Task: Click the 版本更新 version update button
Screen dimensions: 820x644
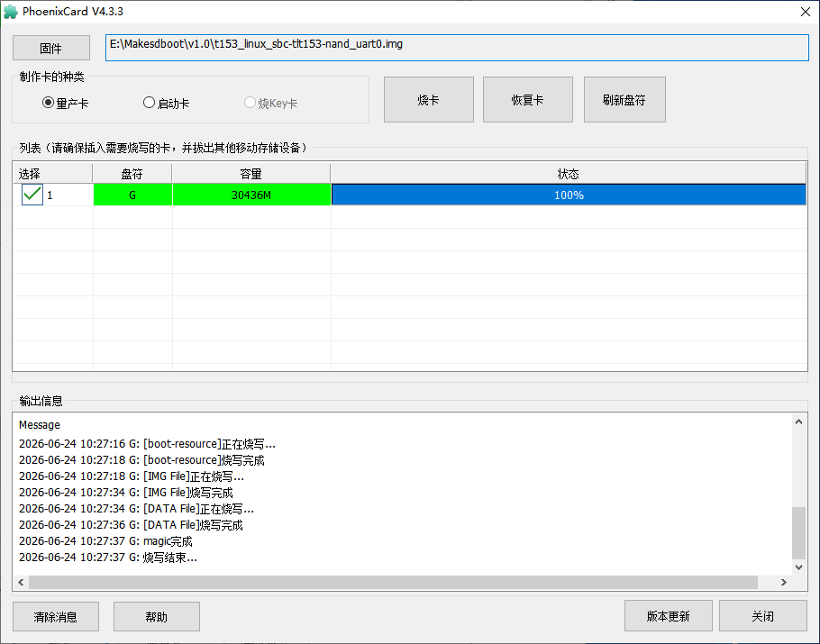Action: pos(669,616)
